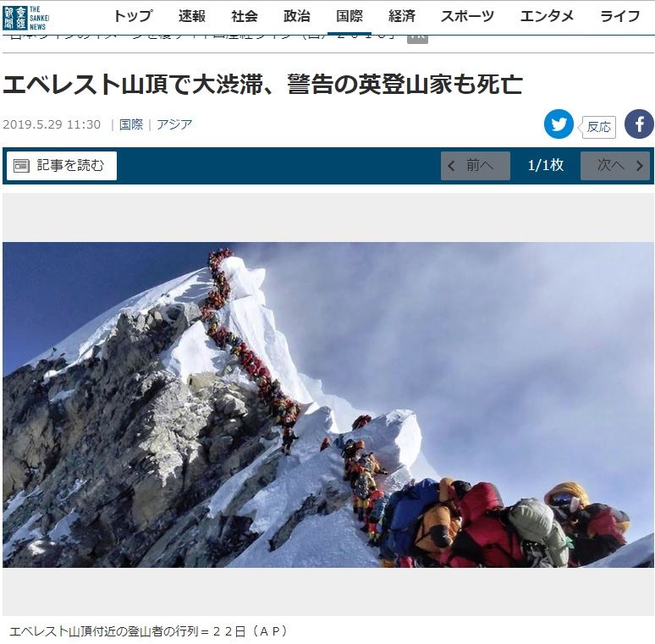Open the エンタメ news section
Image resolution: width=655 pixels, height=644 pixels.
pyautogui.click(x=547, y=16)
